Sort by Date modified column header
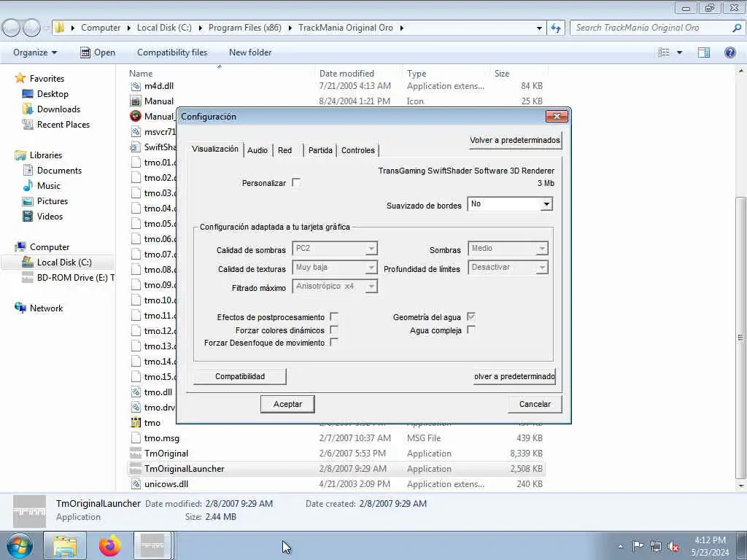747x560 pixels. 347,74
